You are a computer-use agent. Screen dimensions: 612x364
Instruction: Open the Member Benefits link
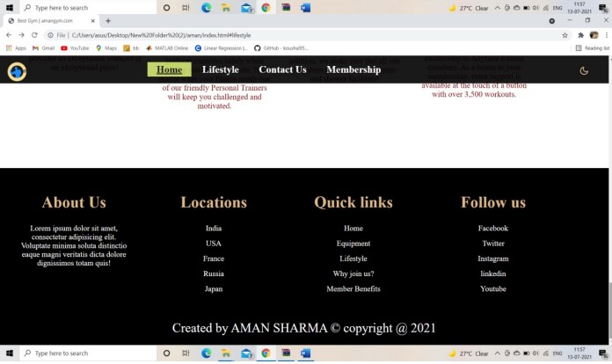pyautogui.click(x=353, y=288)
